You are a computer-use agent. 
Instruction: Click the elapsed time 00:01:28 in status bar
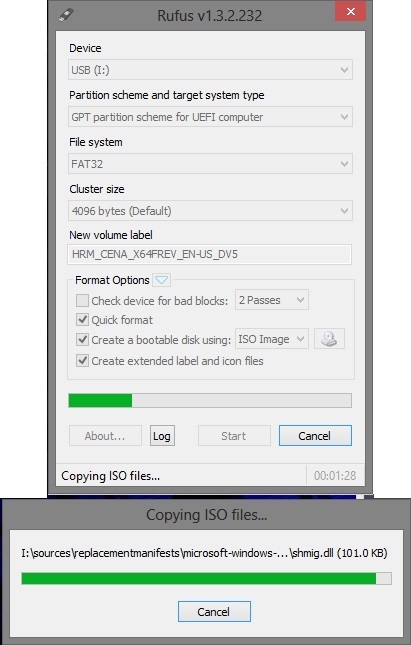(335, 476)
